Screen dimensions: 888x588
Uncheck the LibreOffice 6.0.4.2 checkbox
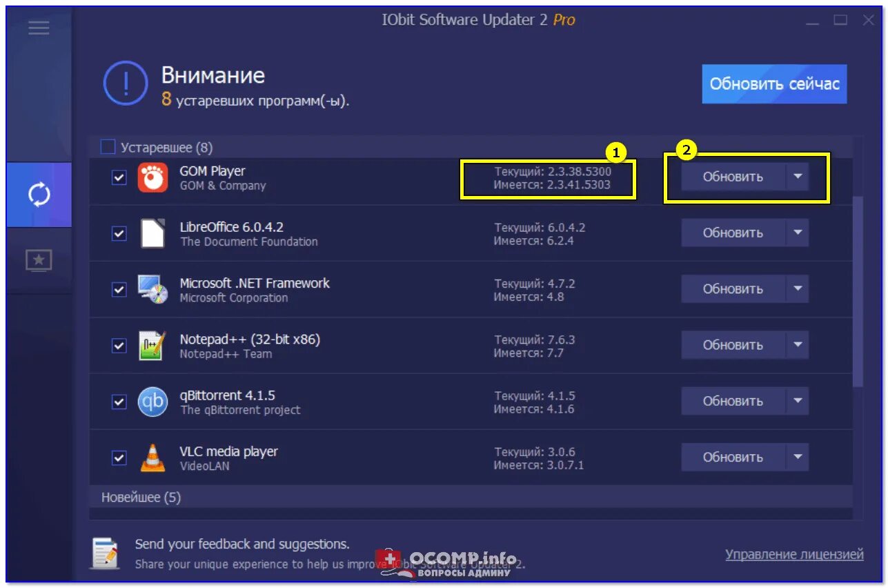tap(119, 233)
